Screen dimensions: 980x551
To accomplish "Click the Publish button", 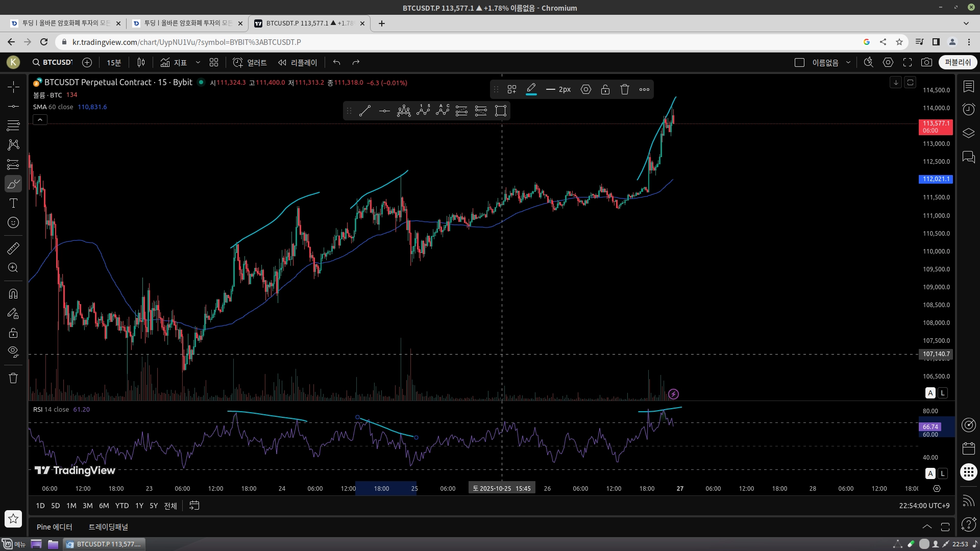I will 957,62.
